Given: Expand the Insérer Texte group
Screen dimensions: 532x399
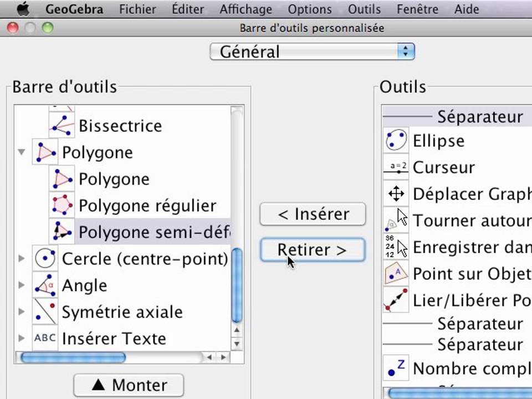Looking at the screenshot, I should (x=22, y=338).
